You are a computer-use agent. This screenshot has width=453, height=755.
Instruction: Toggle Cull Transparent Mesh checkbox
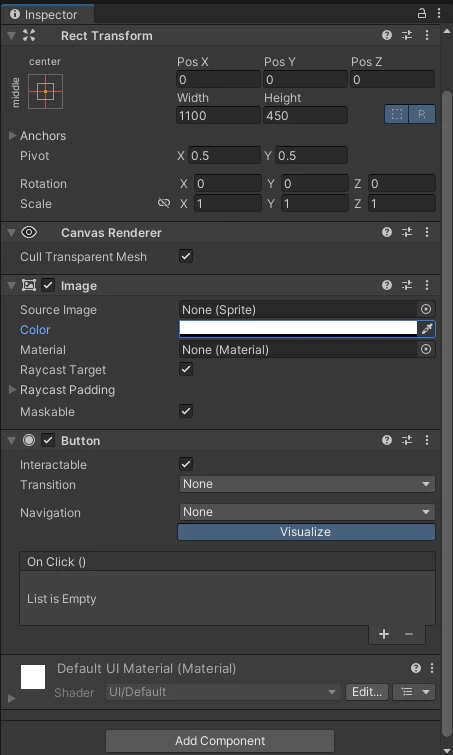[186, 256]
